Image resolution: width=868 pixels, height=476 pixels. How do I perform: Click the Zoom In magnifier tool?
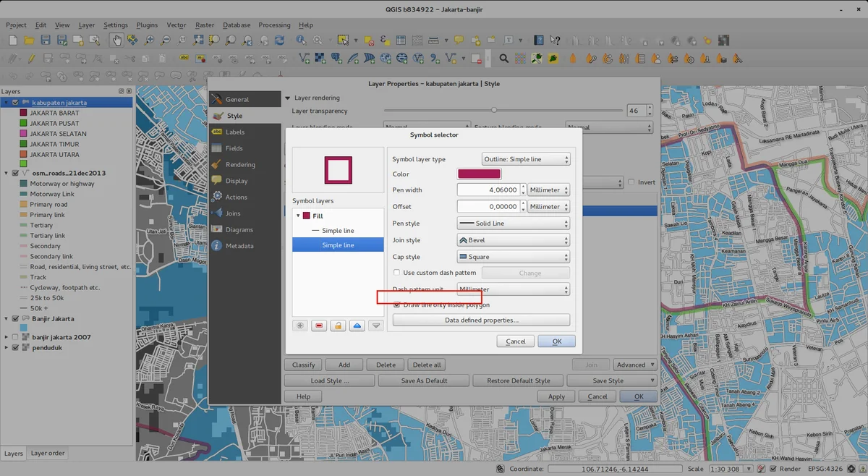tap(150, 41)
